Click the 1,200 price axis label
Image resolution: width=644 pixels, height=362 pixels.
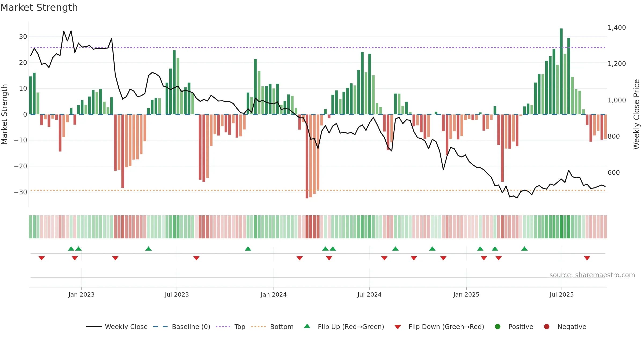[617, 64]
